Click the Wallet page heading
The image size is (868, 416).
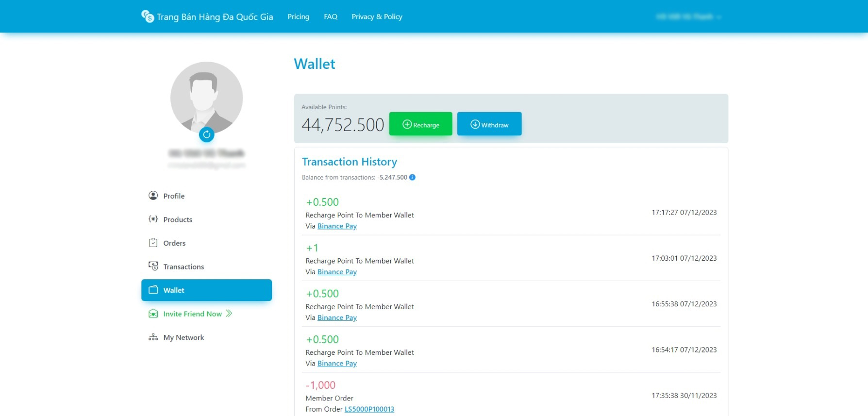(315, 64)
